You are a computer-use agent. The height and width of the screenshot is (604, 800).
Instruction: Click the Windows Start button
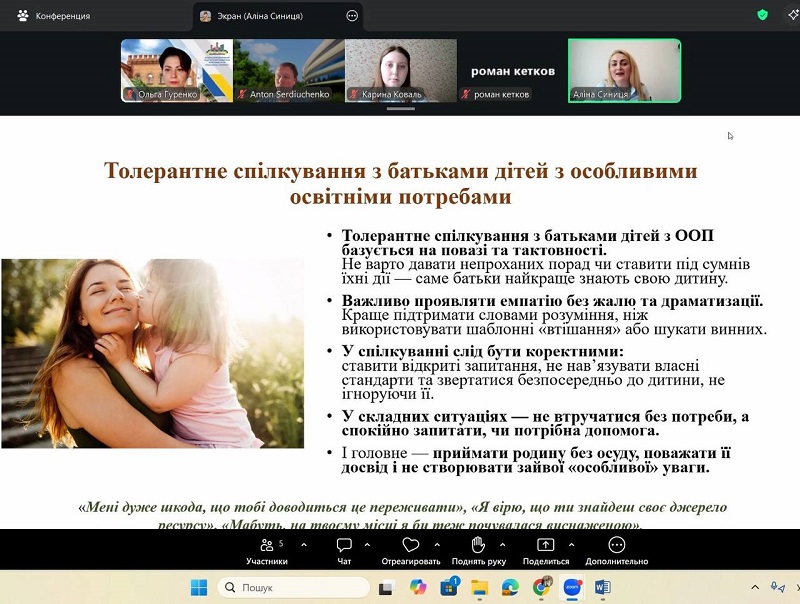pyautogui.click(x=198, y=587)
